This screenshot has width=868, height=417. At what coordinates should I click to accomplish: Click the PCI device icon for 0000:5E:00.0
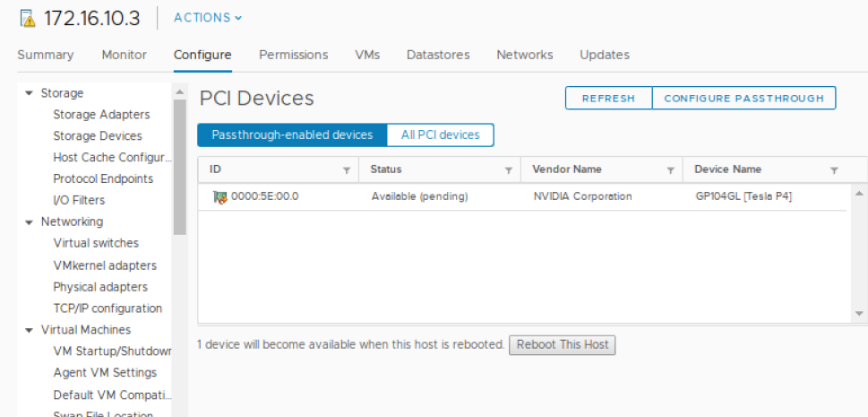coord(219,196)
